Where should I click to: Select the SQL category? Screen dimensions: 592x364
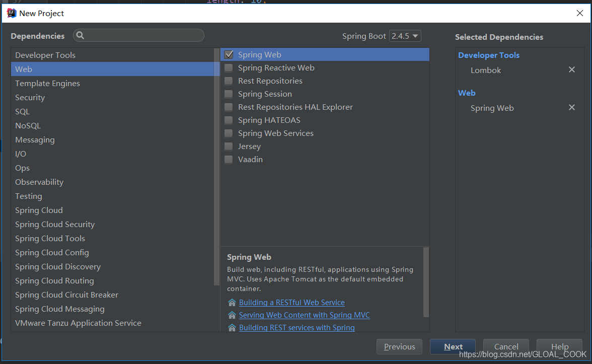click(113, 111)
